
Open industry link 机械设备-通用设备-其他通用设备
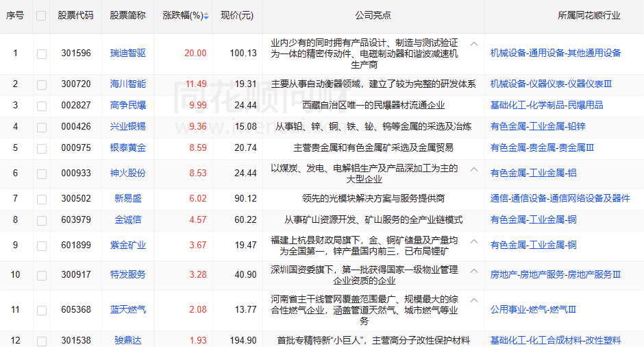click(556, 53)
